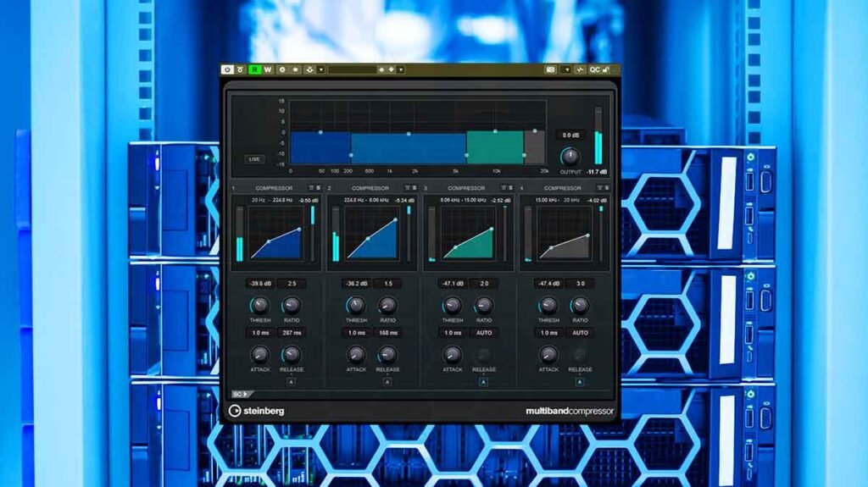
Task: Click the Steinberg logo
Action: tap(256, 411)
